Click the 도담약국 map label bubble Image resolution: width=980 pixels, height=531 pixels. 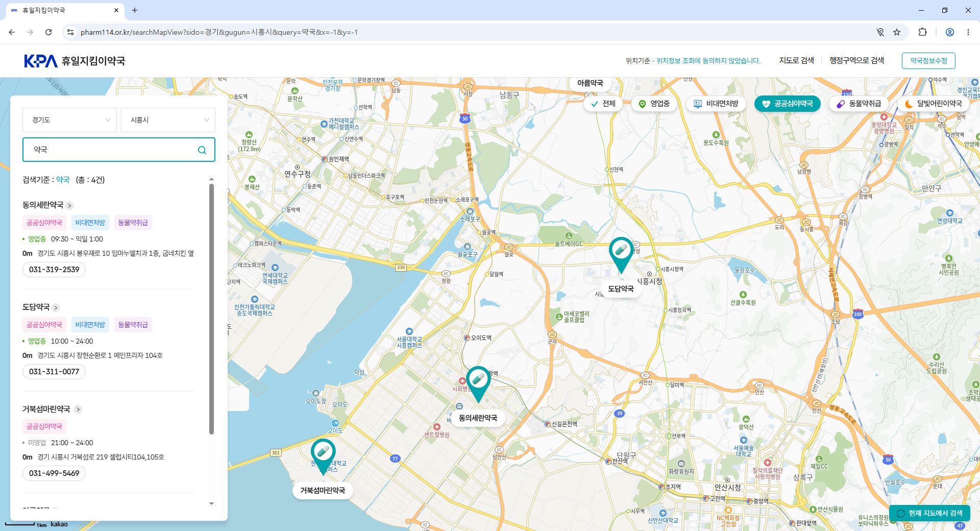pos(621,289)
